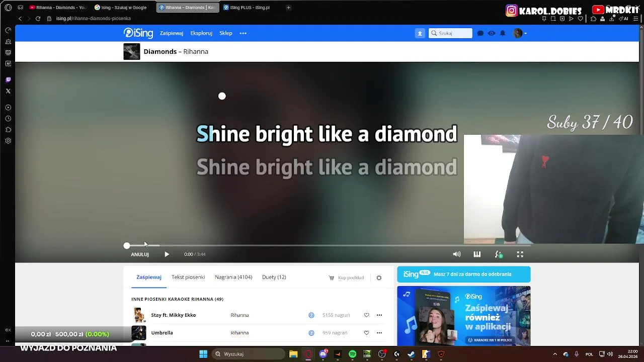Image resolution: width=644 pixels, height=362 pixels.
Task: Click the Rihanna artist link in title
Action: [196, 51]
